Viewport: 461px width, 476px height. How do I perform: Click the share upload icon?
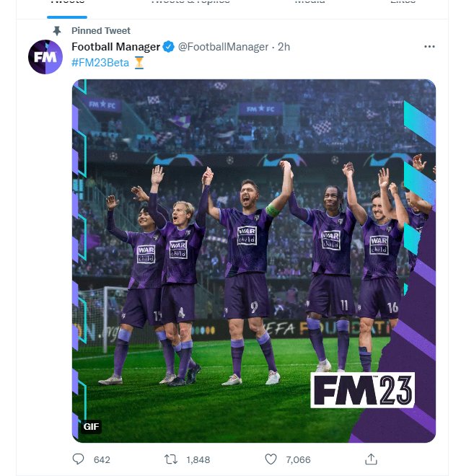click(x=371, y=459)
